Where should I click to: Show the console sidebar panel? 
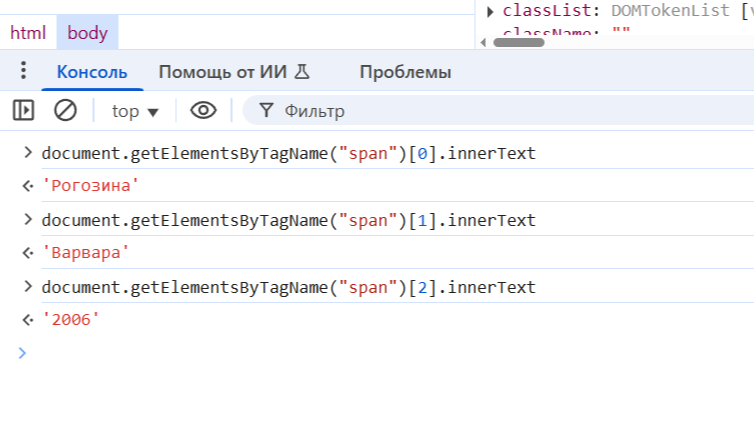(x=23, y=111)
